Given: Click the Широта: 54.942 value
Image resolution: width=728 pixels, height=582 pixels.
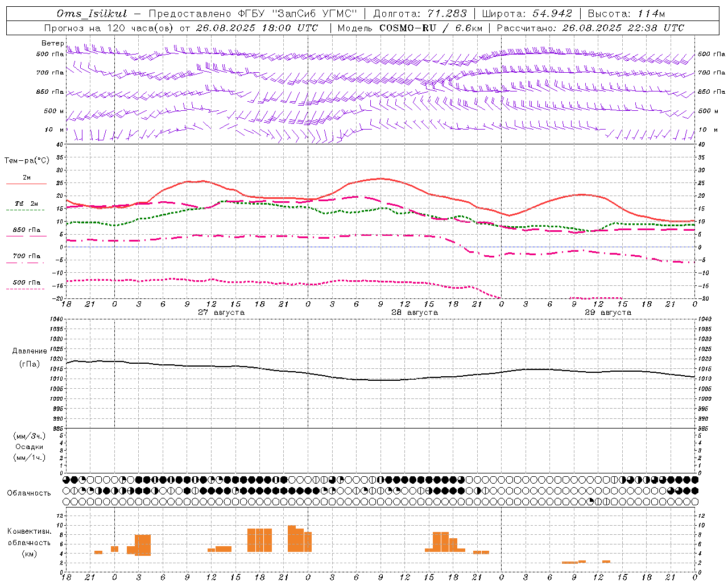Looking at the screenshot, I should pyautogui.click(x=527, y=14).
